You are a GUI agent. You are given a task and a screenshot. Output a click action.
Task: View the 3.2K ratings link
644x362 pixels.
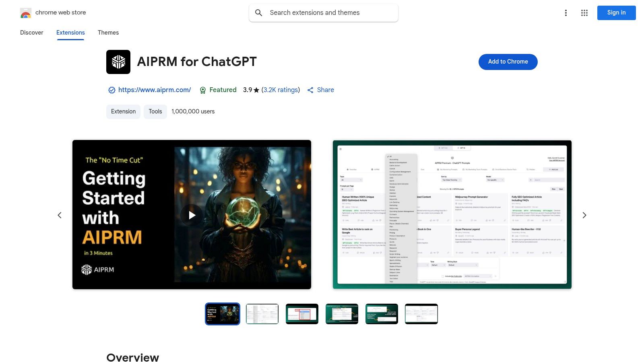(x=281, y=90)
